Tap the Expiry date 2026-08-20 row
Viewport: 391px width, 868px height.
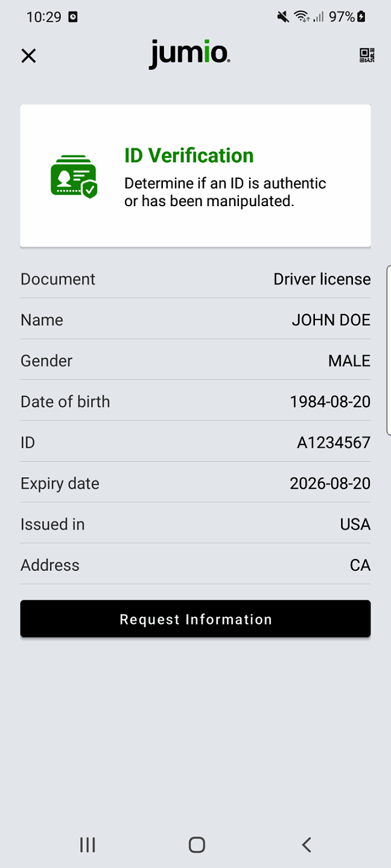click(x=195, y=483)
